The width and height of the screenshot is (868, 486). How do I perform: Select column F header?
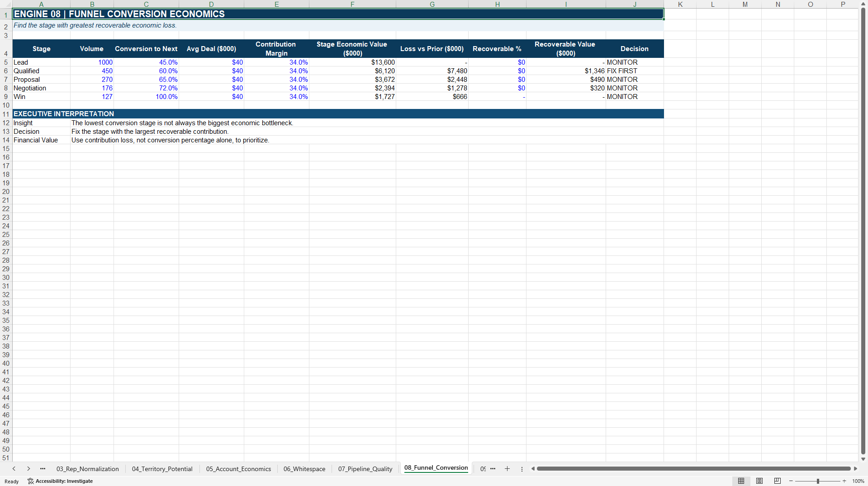(352, 4)
